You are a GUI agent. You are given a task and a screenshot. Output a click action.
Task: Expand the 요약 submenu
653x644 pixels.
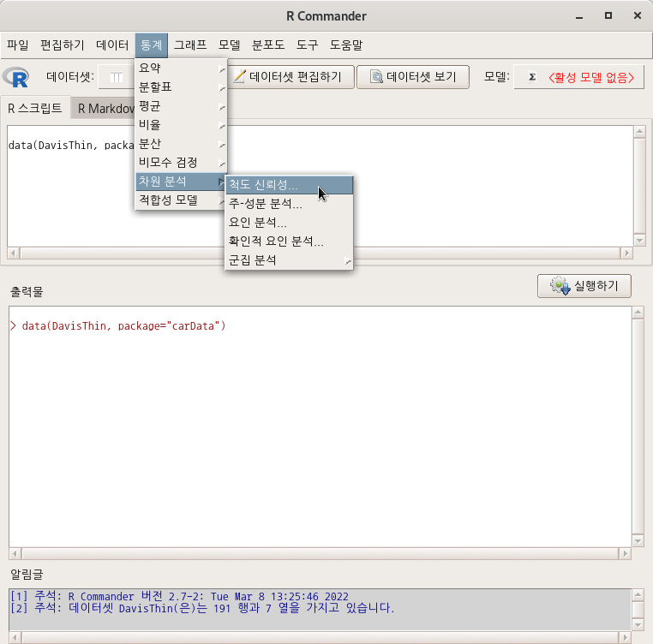181,68
